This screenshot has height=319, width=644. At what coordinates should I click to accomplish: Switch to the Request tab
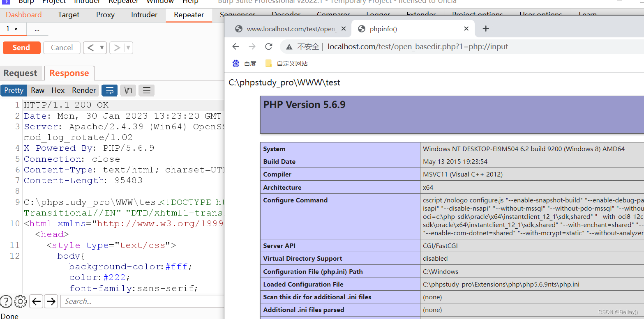pos(20,73)
